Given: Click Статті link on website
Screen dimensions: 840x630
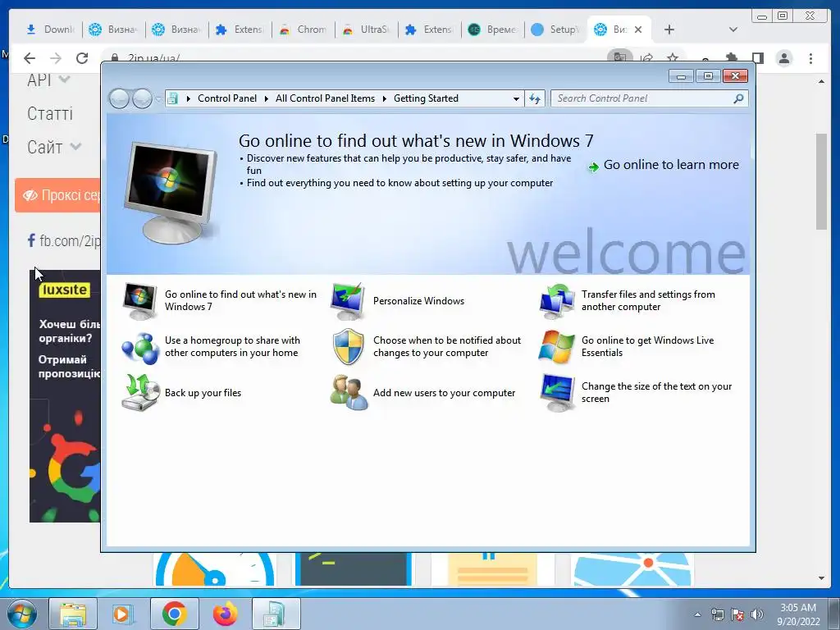Looking at the screenshot, I should [x=50, y=113].
